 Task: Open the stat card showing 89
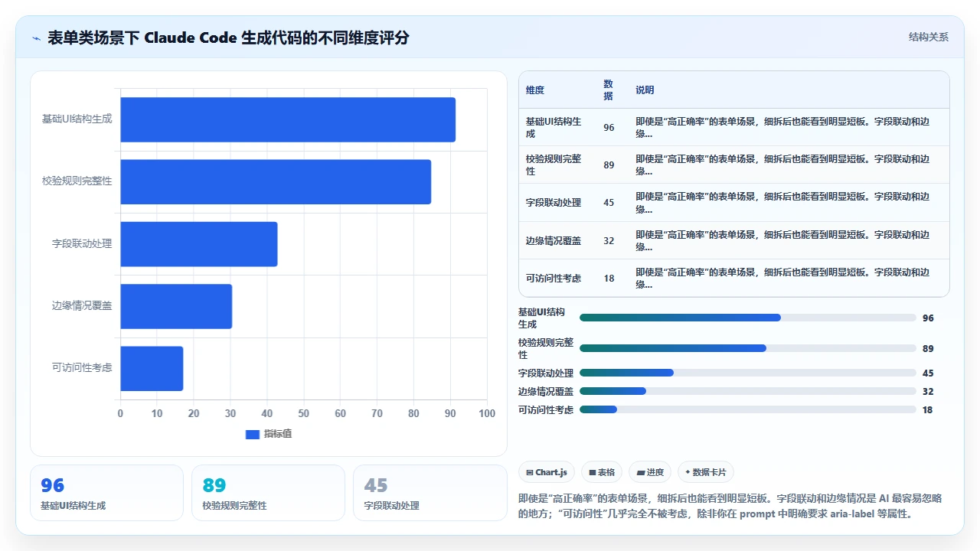coord(268,493)
